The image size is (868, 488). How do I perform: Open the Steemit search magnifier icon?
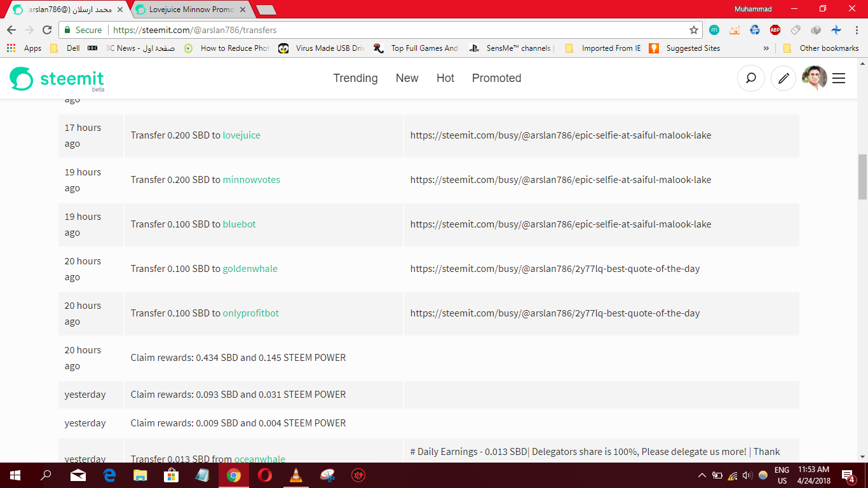751,78
